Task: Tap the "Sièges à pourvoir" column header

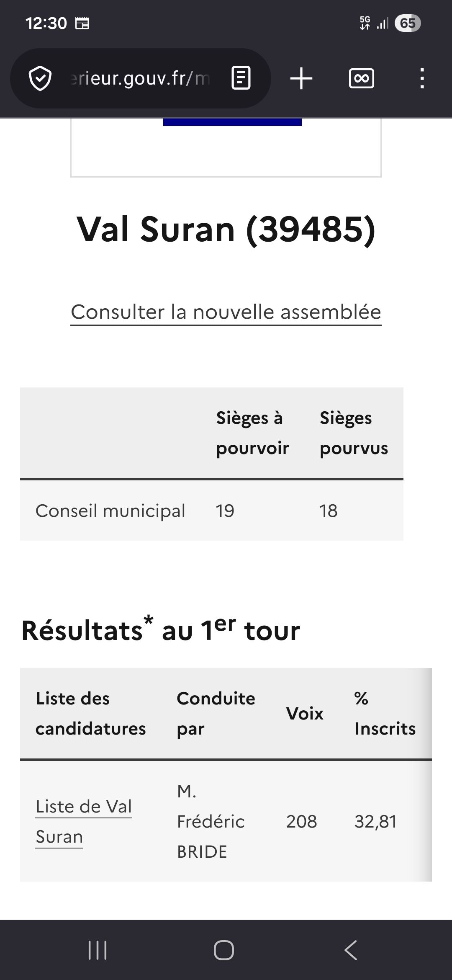Action: [252, 433]
